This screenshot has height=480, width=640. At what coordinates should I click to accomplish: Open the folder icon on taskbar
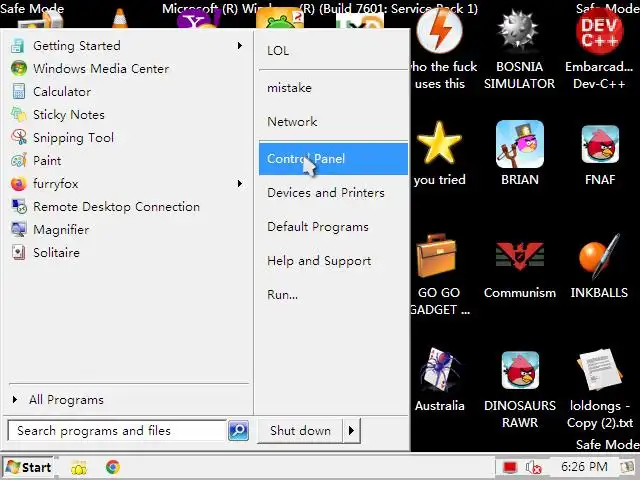tap(79, 467)
